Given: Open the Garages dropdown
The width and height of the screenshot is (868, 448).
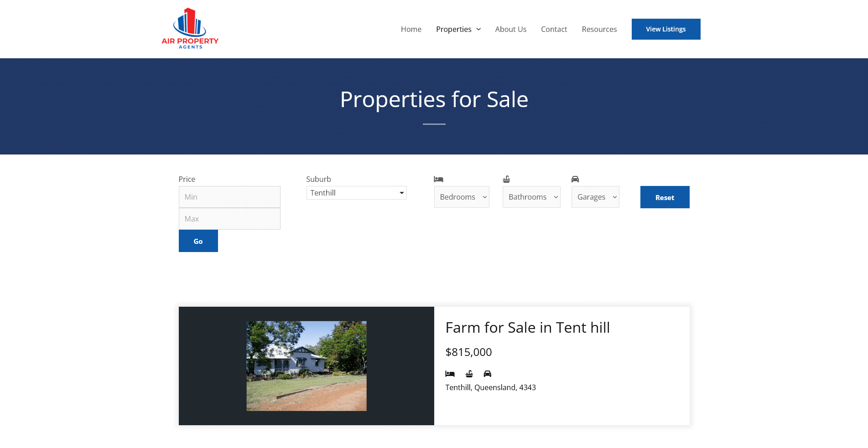Looking at the screenshot, I should 595,197.
